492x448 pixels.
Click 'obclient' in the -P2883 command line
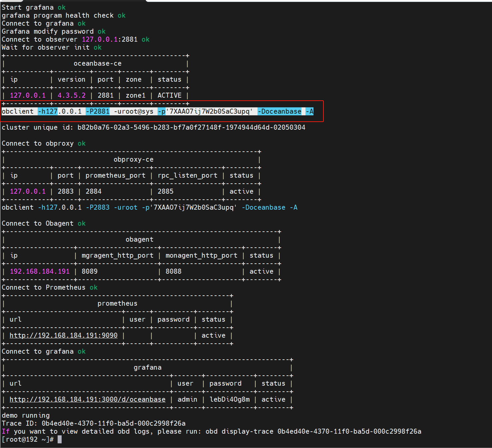[18, 207]
